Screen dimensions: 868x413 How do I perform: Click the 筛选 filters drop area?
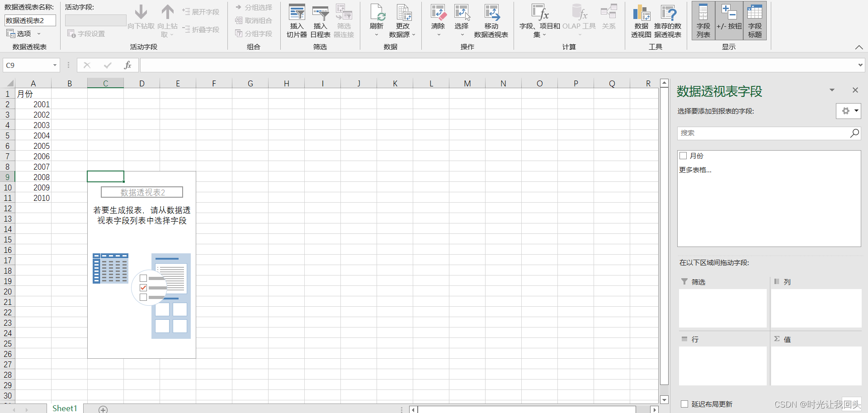(722, 308)
